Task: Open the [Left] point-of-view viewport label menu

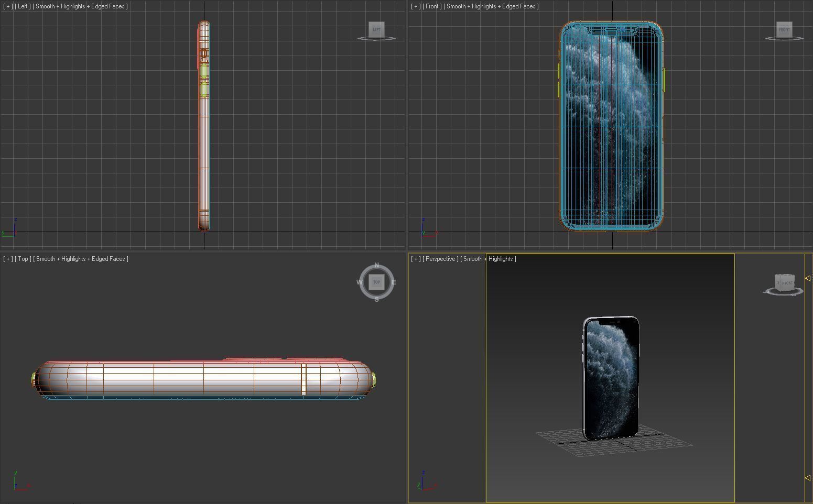Action: coord(23,6)
